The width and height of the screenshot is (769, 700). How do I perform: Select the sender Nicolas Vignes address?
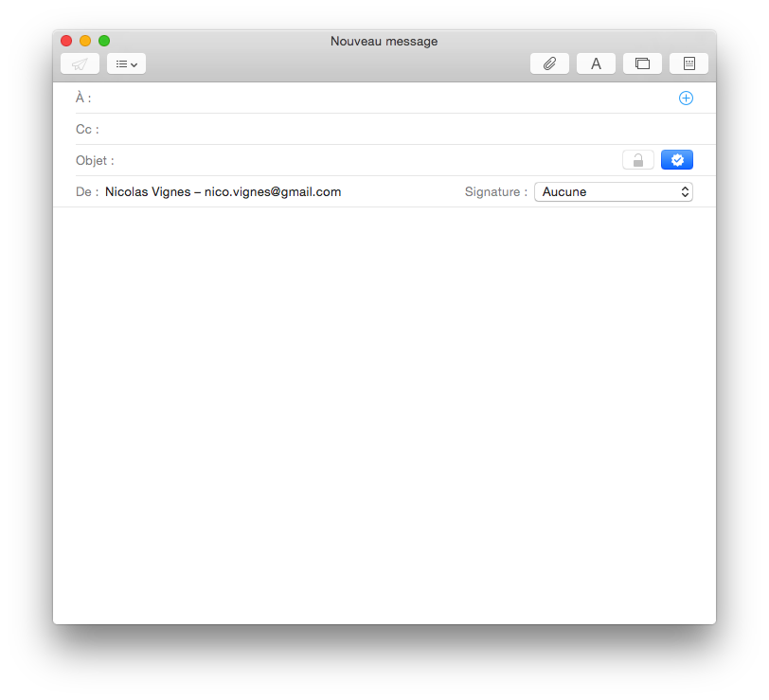(x=224, y=191)
